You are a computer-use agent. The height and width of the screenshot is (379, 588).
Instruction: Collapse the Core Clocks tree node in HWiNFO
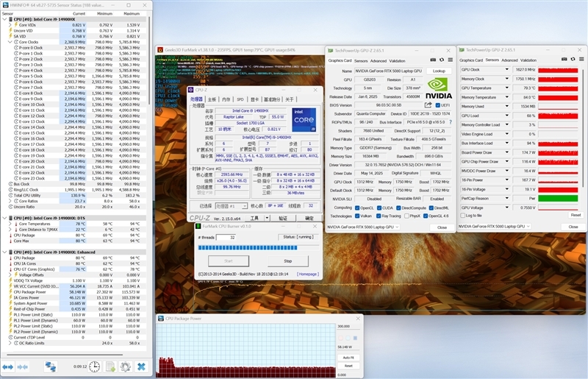pos(10,42)
